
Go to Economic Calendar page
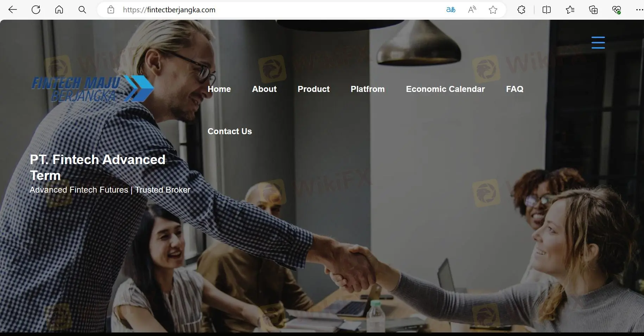446,89
